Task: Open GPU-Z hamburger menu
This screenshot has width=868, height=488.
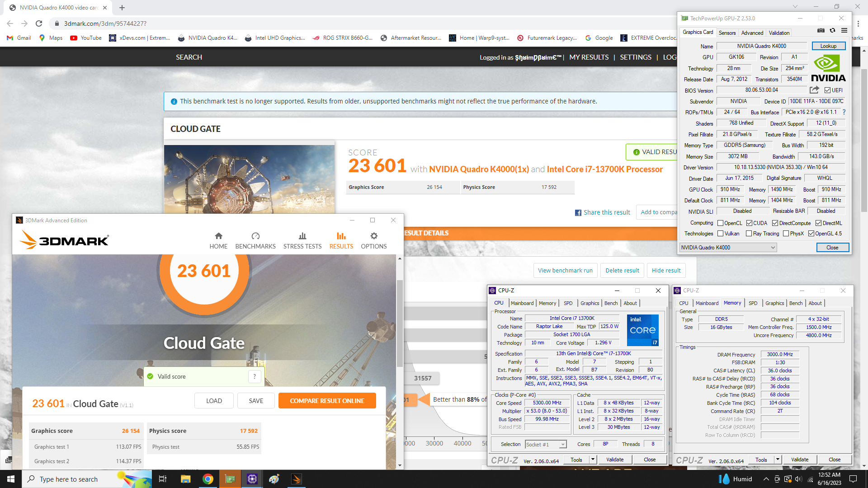Action: [844, 31]
